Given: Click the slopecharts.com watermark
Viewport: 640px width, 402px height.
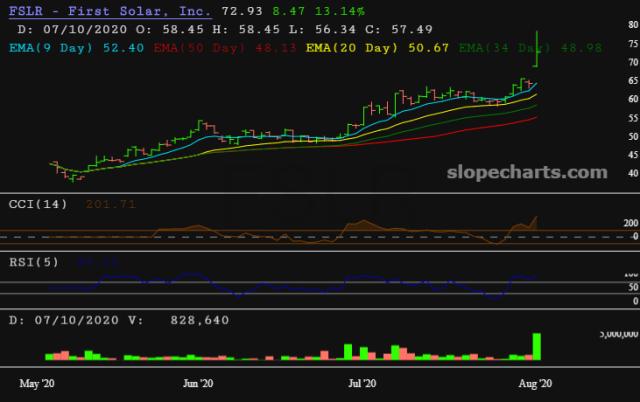Looking at the screenshot, I should point(527,172).
